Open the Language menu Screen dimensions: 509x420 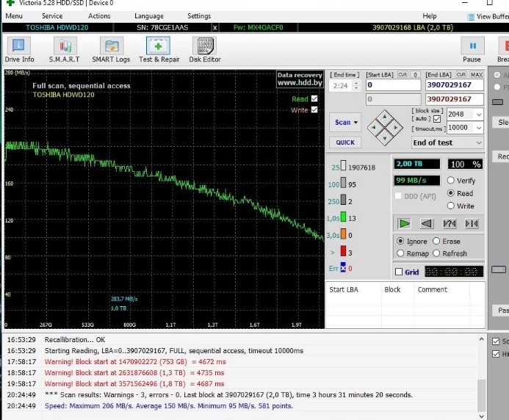pyautogui.click(x=149, y=16)
